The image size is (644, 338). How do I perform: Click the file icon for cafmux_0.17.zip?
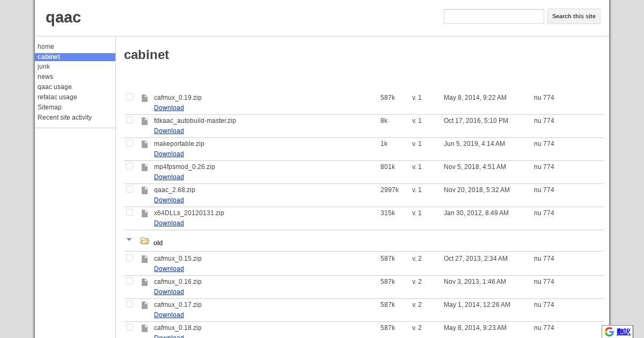[144, 305]
